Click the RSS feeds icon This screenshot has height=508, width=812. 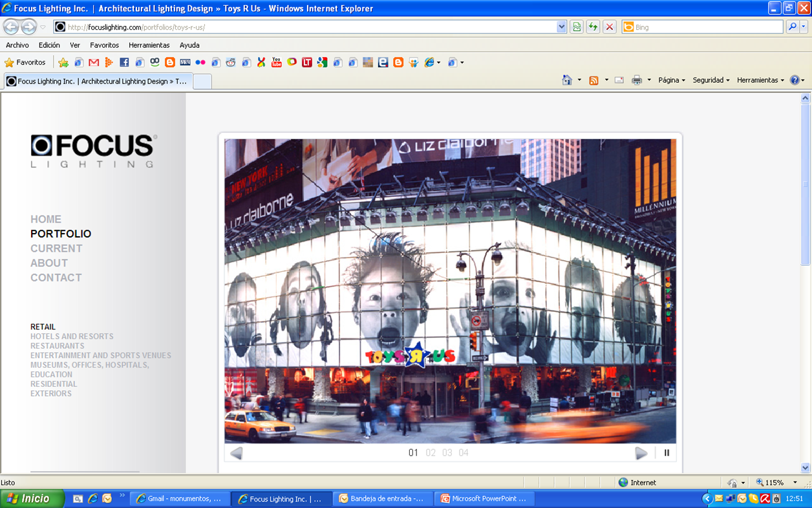[593, 80]
